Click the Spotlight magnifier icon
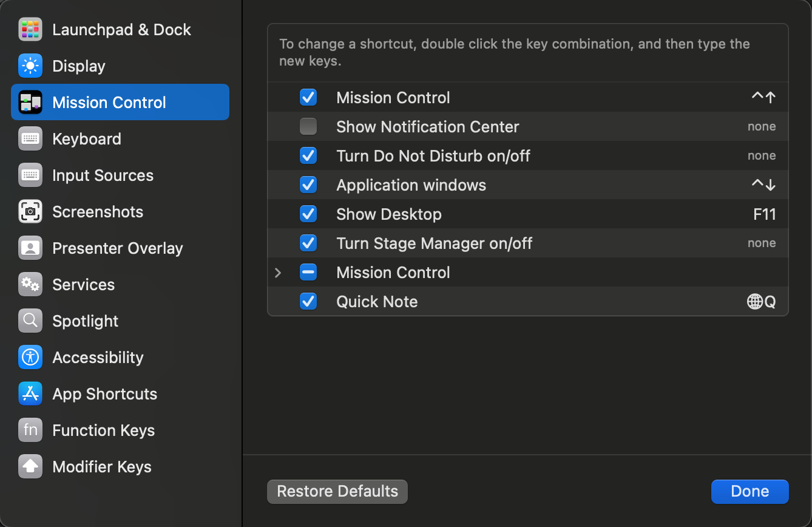 [x=30, y=321]
